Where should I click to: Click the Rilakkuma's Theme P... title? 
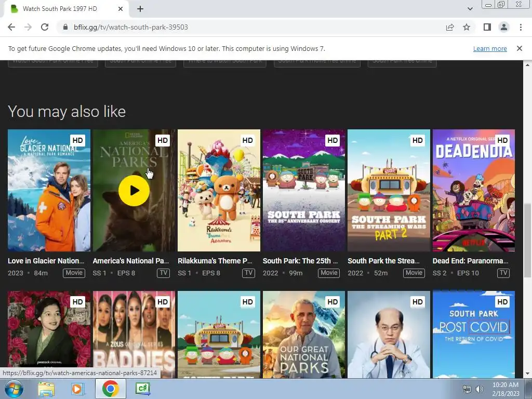point(215,261)
